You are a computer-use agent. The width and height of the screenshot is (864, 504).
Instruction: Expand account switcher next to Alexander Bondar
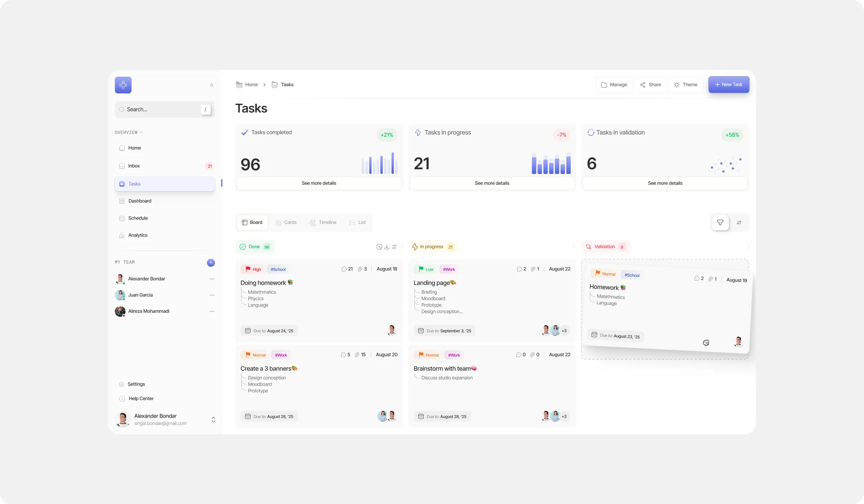tap(213, 420)
